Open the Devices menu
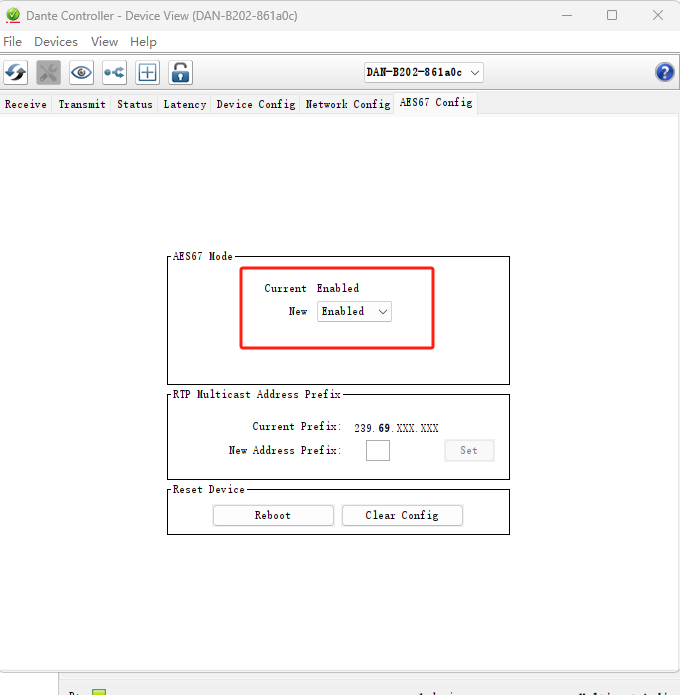This screenshot has width=680, height=695. click(x=56, y=42)
